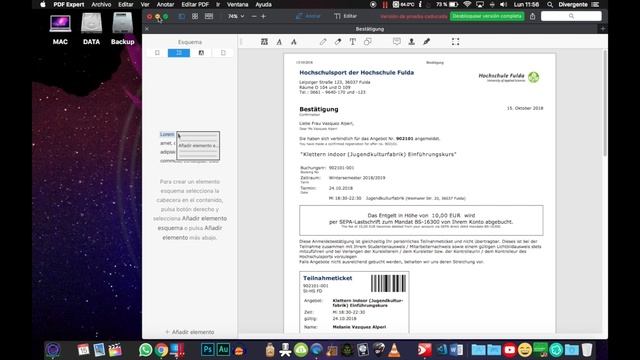Open Backup drive on desktop

pyautogui.click(x=122, y=29)
